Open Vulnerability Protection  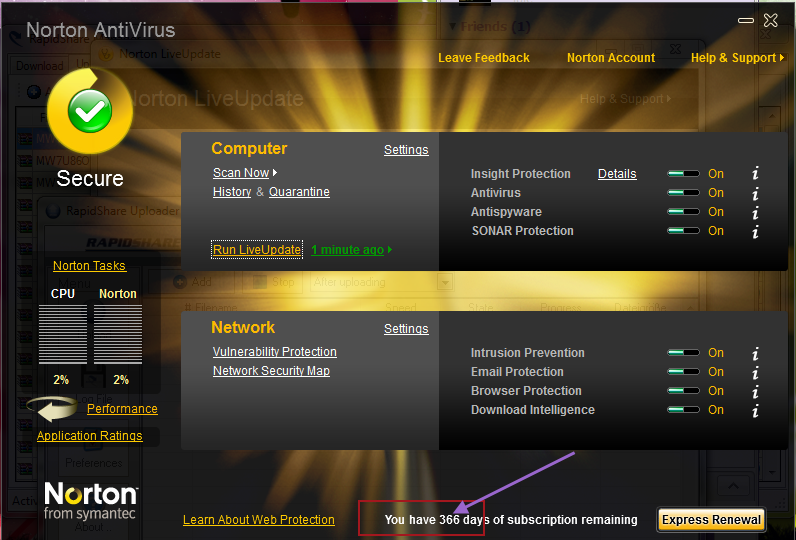275,352
